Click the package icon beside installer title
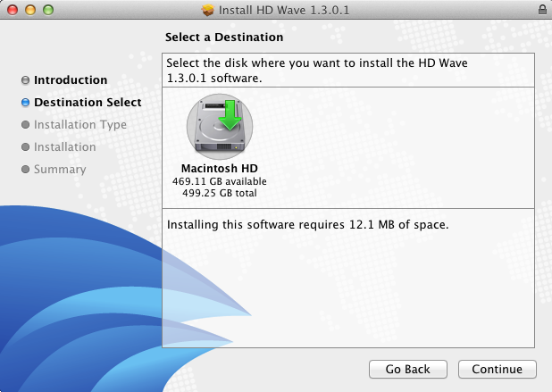The width and height of the screenshot is (552, 392). tap(208, 10)
